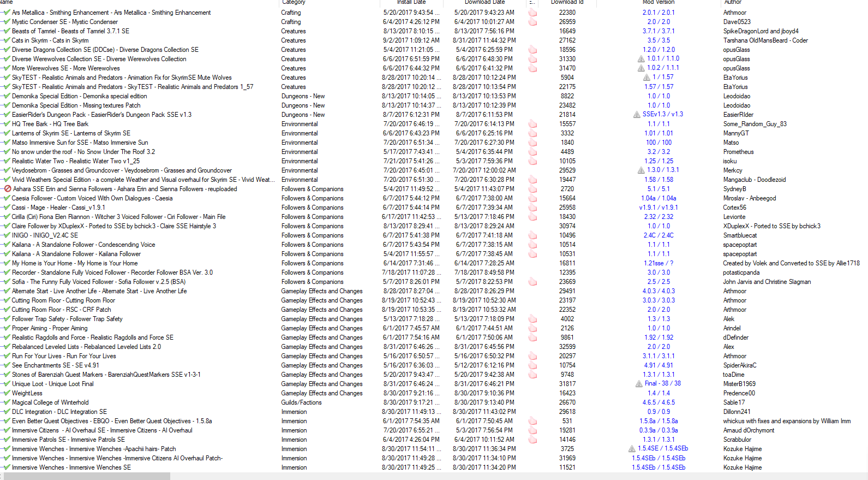Sort by Download Id column header
The image size is (868, 480).
coord(567,2)
